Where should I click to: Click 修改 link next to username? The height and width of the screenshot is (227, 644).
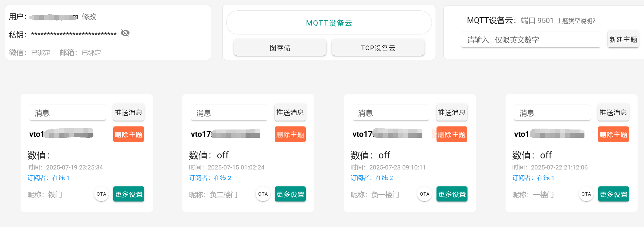tap(89, 17)
